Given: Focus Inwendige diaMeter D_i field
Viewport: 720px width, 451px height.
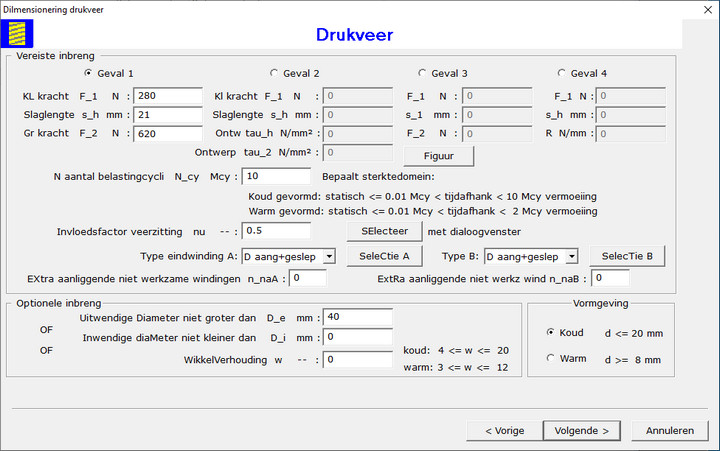Looking at the screenshot, I should [358, 338].
